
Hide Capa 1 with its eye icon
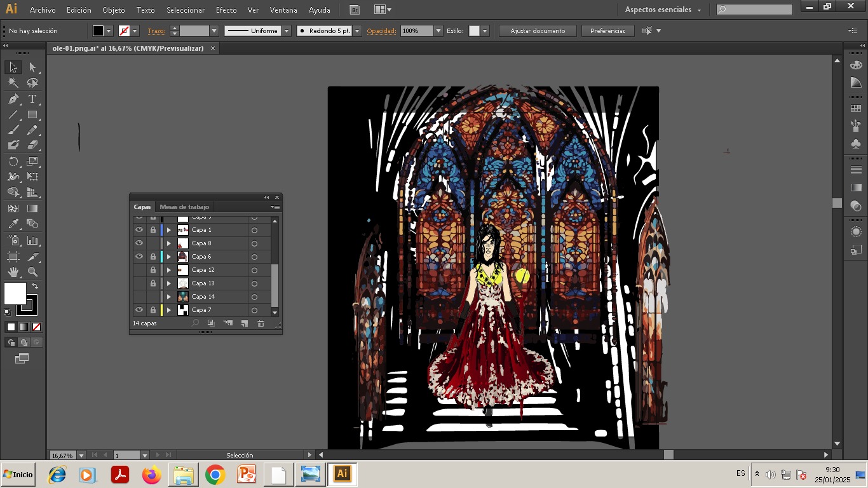139,230
